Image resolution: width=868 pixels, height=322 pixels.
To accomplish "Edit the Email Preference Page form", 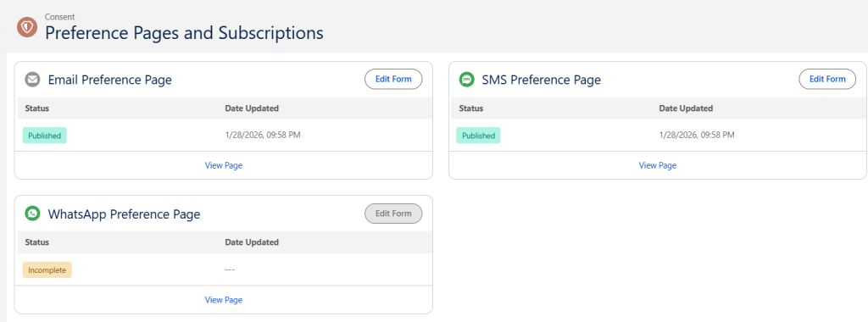I will coord(393,79).
